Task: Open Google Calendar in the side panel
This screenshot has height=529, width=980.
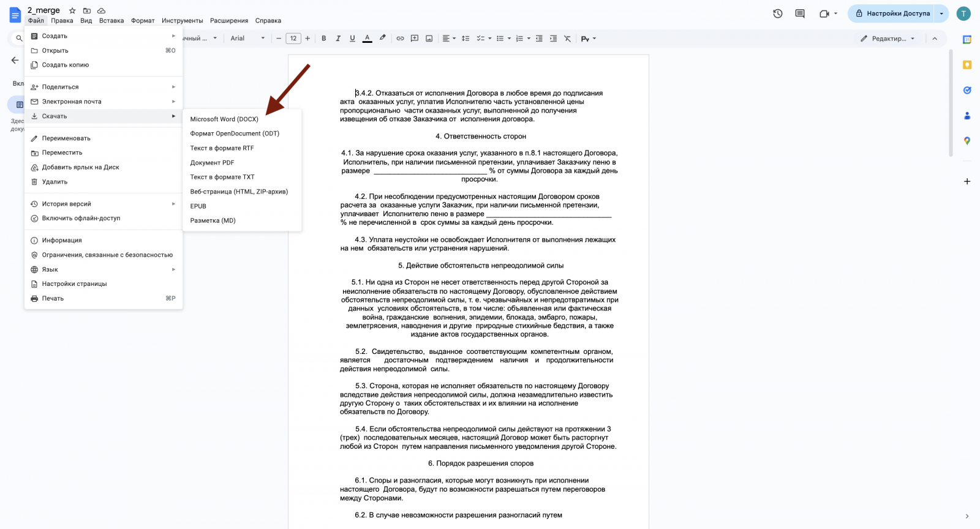Action: click(967, 40)
